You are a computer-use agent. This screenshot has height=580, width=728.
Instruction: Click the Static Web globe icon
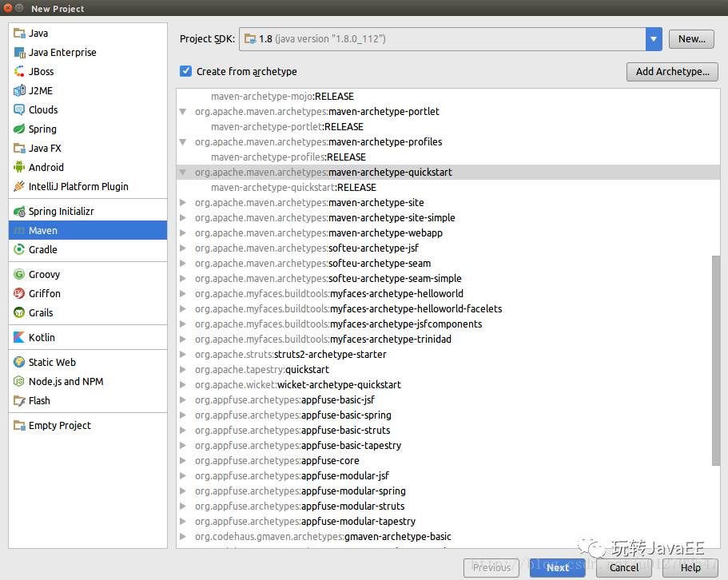(19, 363)
